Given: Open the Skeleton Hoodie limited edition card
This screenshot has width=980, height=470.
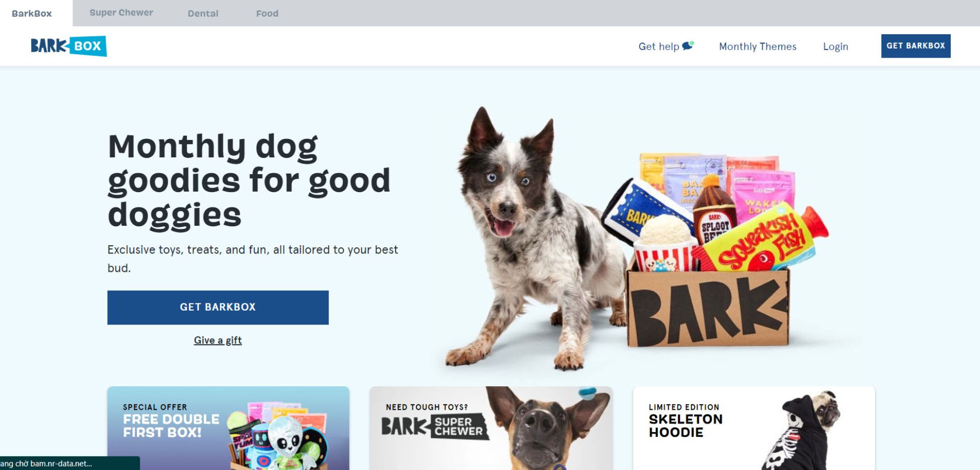Looking at the screenshot, I should (x=754, y=428).
